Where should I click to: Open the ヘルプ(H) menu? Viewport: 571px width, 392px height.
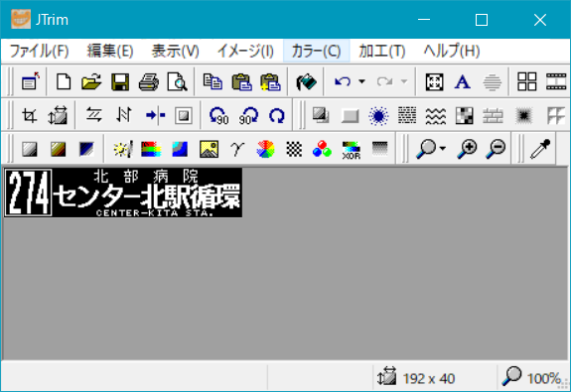[x=452, y=51]
